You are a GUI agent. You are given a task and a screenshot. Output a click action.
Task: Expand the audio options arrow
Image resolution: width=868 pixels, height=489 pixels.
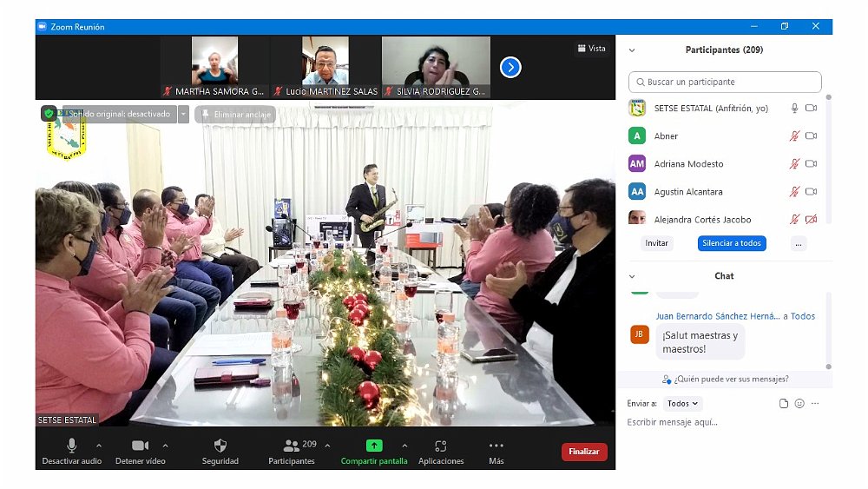tap(98, 446)
